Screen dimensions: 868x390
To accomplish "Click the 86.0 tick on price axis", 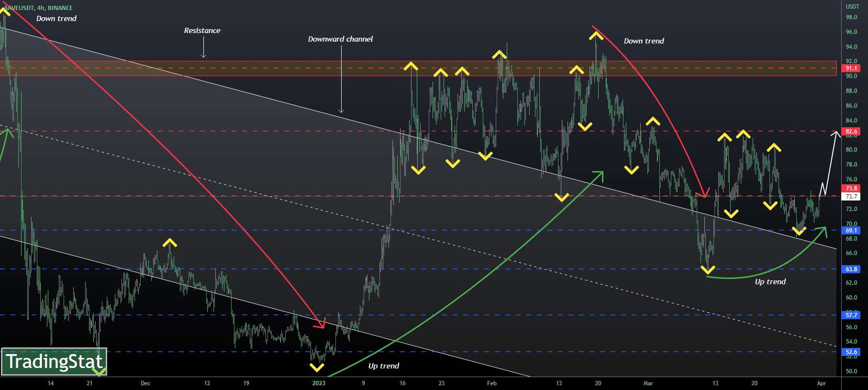I will coord(851,106).
